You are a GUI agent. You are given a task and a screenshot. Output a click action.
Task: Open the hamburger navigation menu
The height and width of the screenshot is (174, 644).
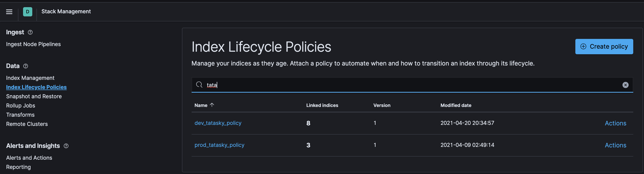point(9,12)
